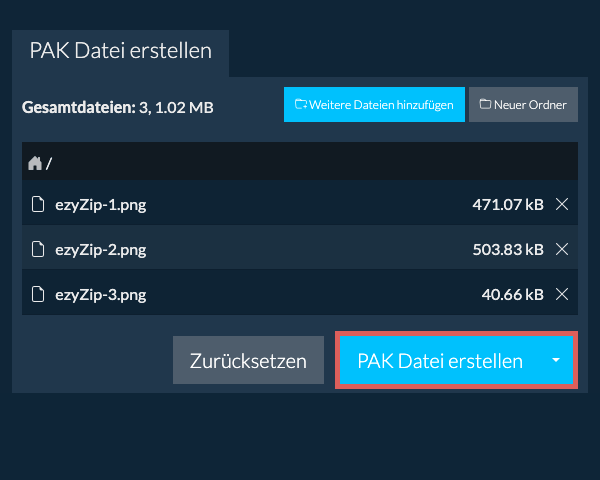Open dropdown arrow beside 'PAK Datei erstellen'
600x480 pixels.
556,360
